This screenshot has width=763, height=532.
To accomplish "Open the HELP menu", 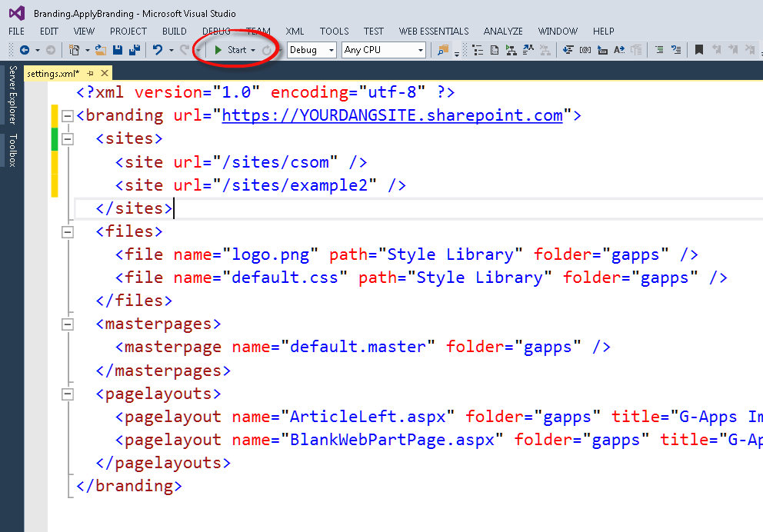I will click(x=603, y=31).
